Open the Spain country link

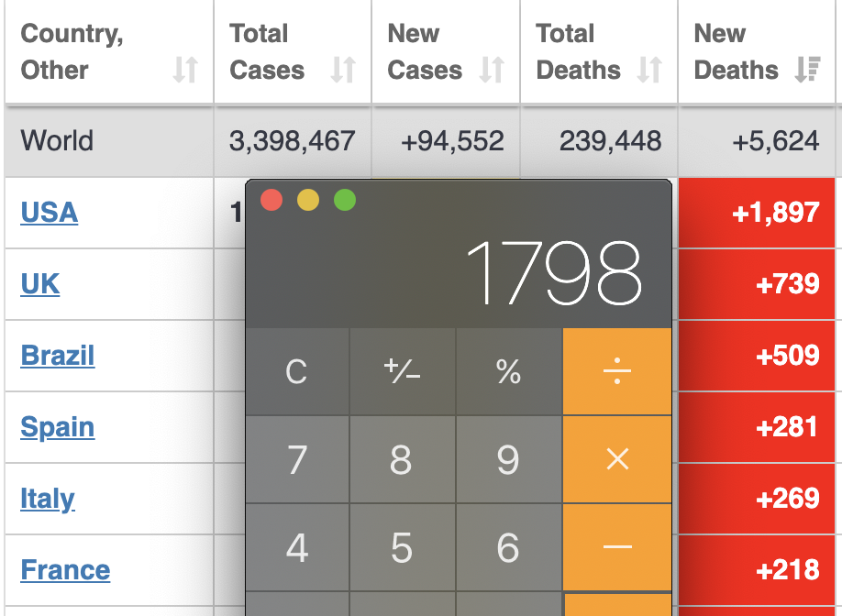[x=57, y=427]
